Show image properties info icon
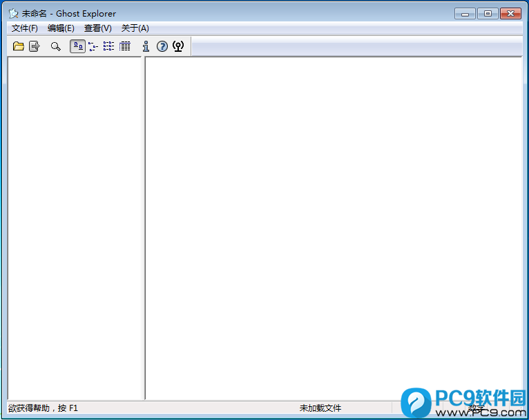This screenshot has width=529, height=420. [x=146, y=46]
